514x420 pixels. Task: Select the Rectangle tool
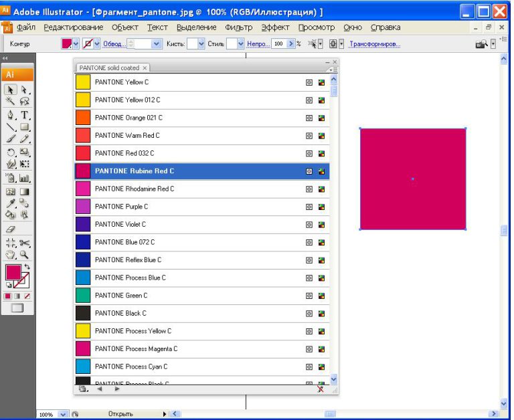tap(24, 127)
